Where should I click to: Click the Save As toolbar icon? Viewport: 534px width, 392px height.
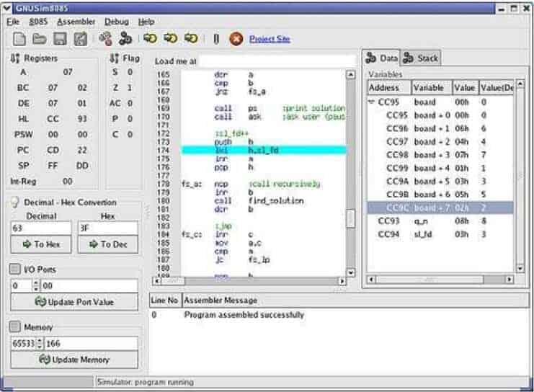tap(81, 38)
